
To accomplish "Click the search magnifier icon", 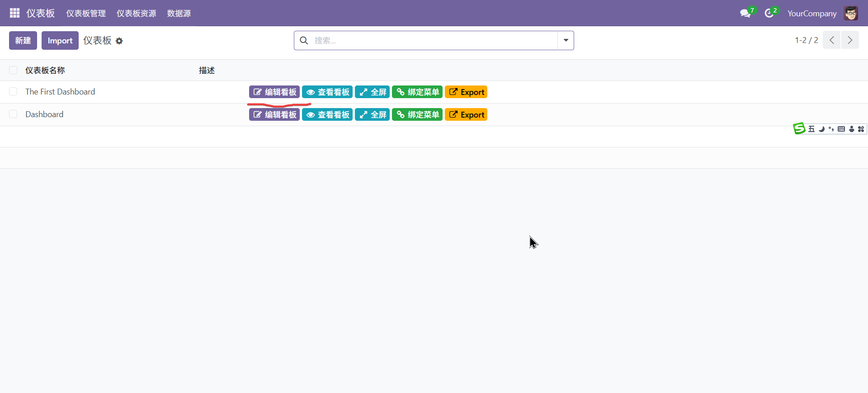I will 304,41.
